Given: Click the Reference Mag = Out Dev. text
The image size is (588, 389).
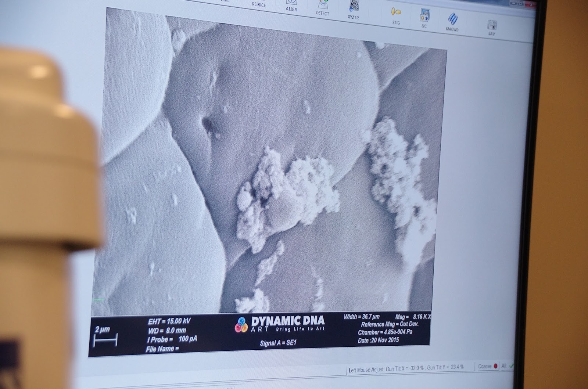Looking at the screenshot, I should click(390, 324).
